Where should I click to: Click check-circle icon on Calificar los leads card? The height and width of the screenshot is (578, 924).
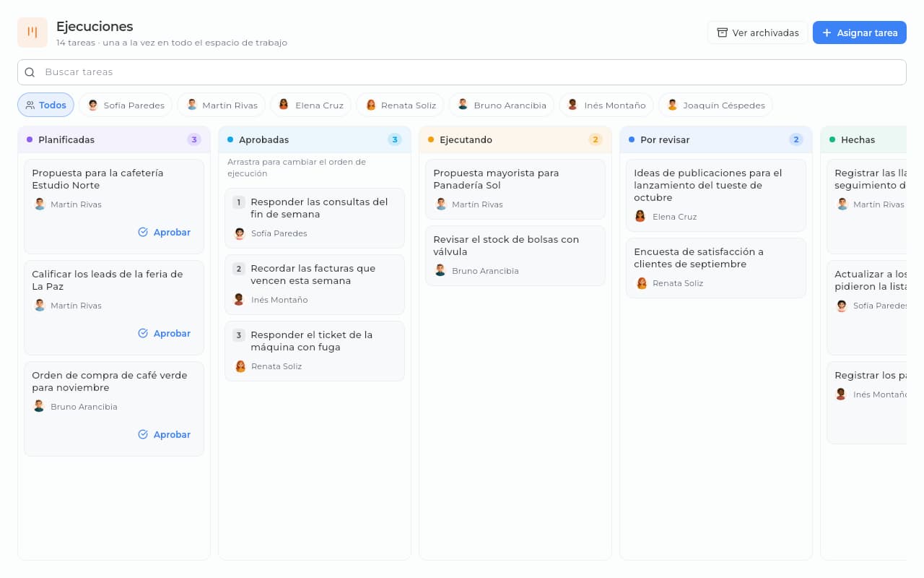[x=143, y=333]
